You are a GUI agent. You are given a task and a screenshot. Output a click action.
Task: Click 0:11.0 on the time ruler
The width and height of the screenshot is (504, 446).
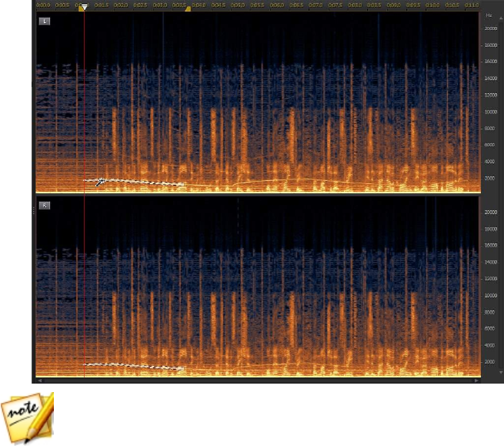[472, 5]
